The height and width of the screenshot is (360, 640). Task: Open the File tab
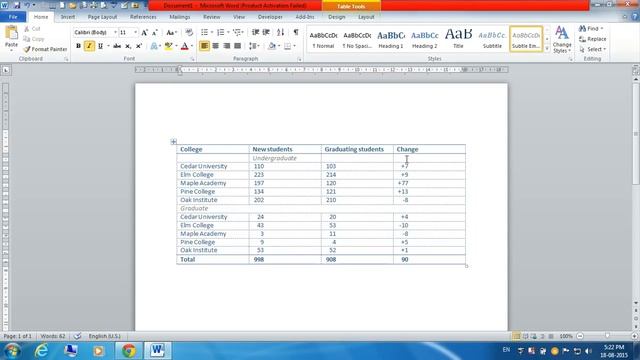tap(13, 17)
